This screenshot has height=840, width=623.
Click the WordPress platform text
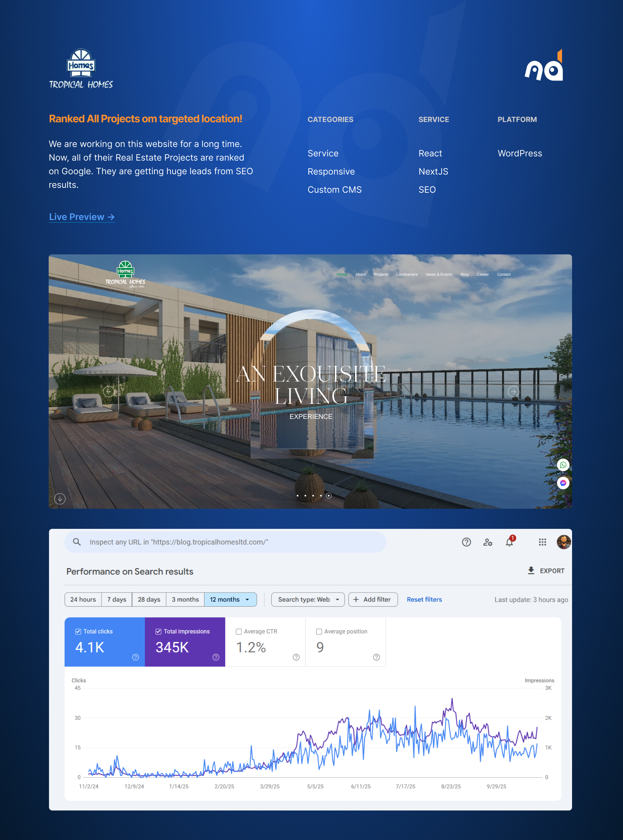[520, 153]
